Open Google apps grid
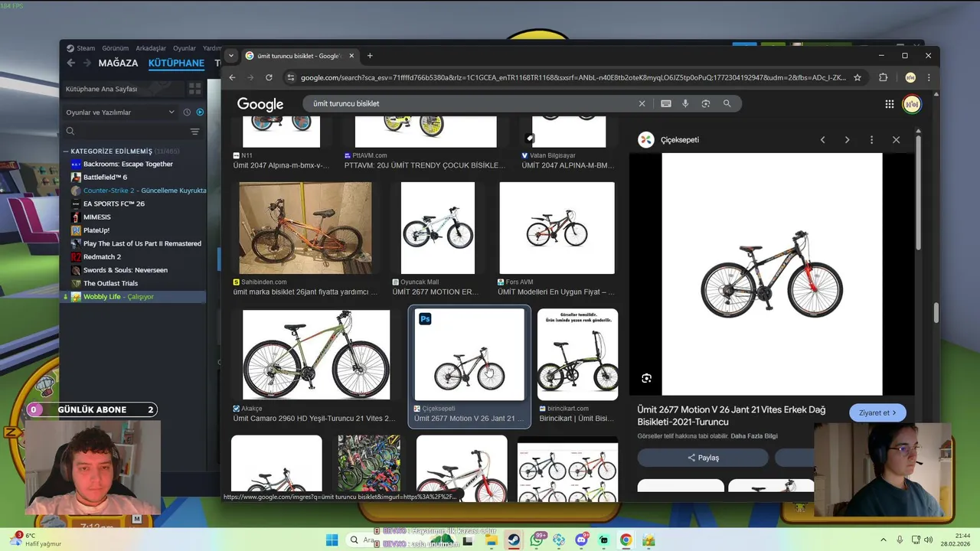Screen dimensions: 980x551 click(x=889, y=104)
